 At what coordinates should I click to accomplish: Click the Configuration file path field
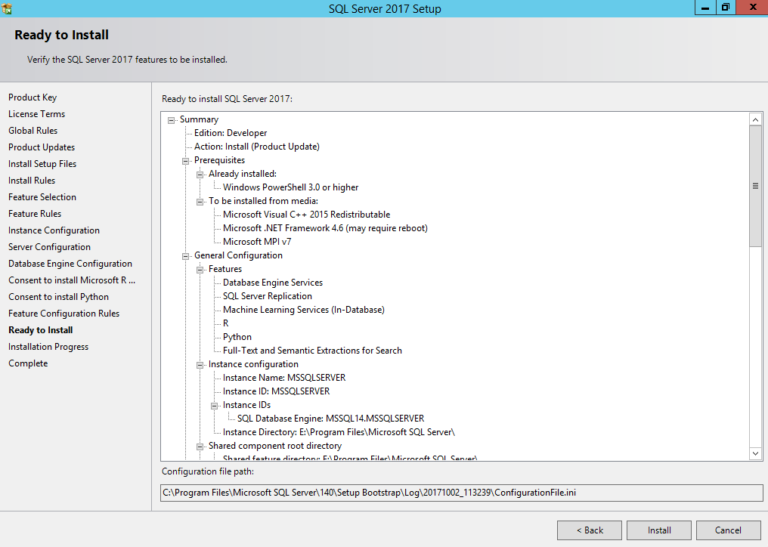click(461, 493)
